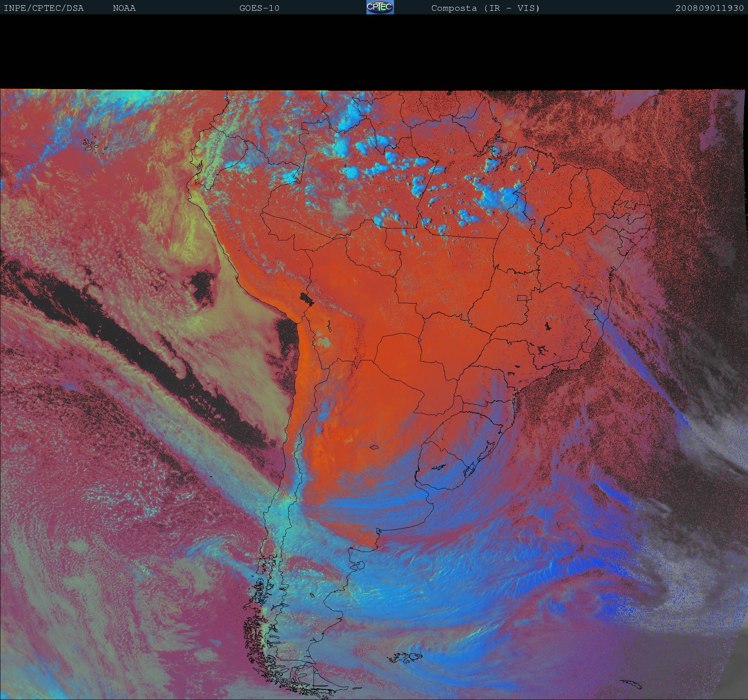
Task: Click the black empty band above the image
Action: (x=374, y=52)
